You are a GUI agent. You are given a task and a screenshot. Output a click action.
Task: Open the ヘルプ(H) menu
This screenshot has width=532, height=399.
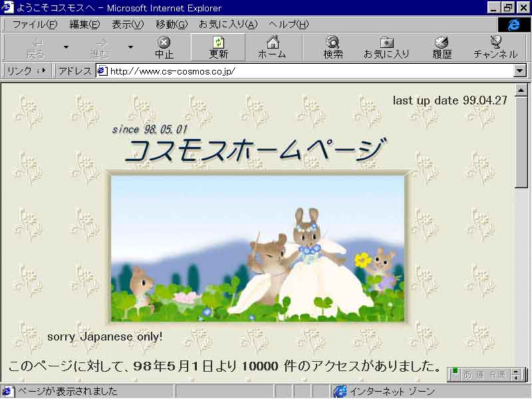point(289,25)
